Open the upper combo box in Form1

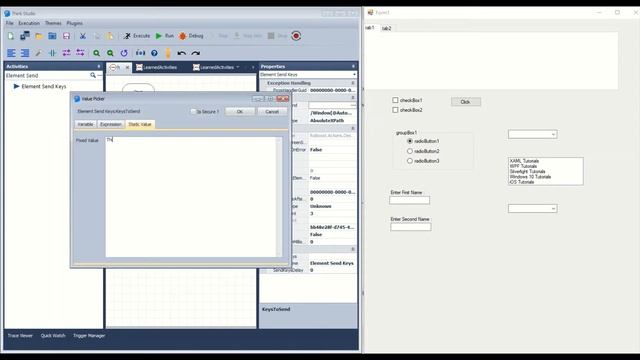(533, 134)
